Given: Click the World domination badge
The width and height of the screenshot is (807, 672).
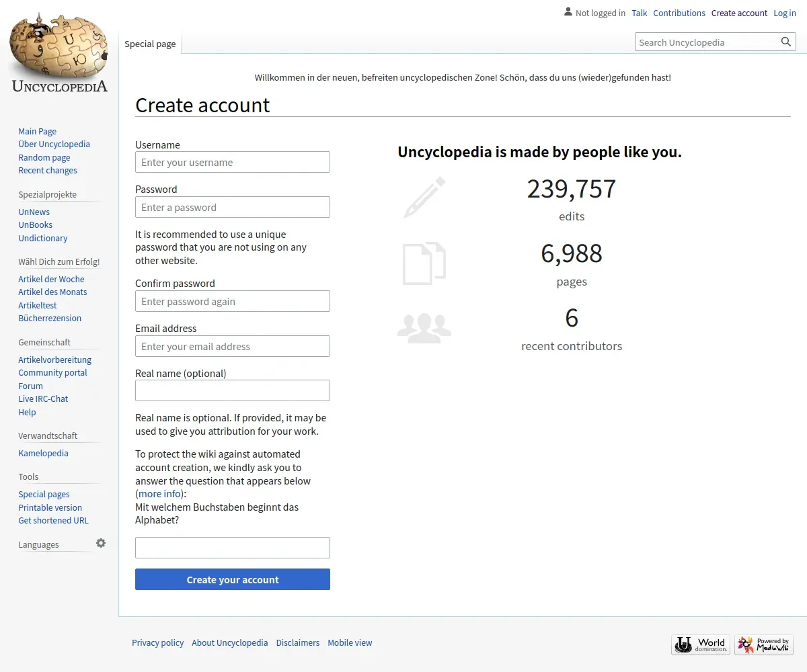Looking at the screenshot, I should pyautogui.click(x=700, y=645).
